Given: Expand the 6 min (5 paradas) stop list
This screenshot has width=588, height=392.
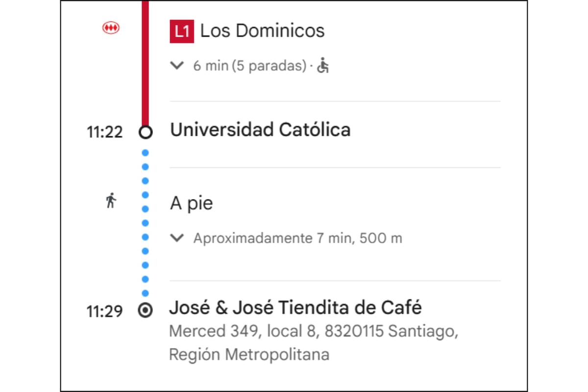Looking at the screenshot, I should pos(177,66).
